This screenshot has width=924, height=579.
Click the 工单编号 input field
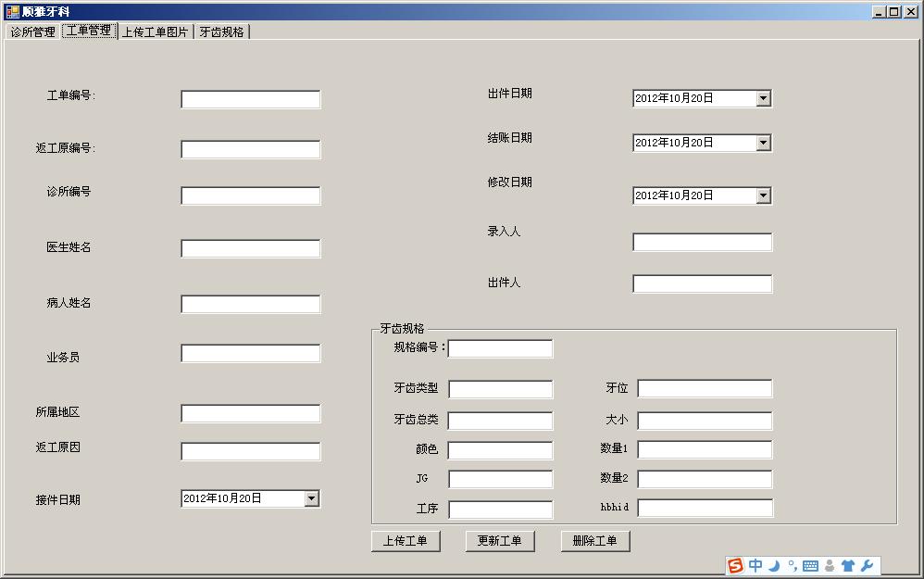250,98
